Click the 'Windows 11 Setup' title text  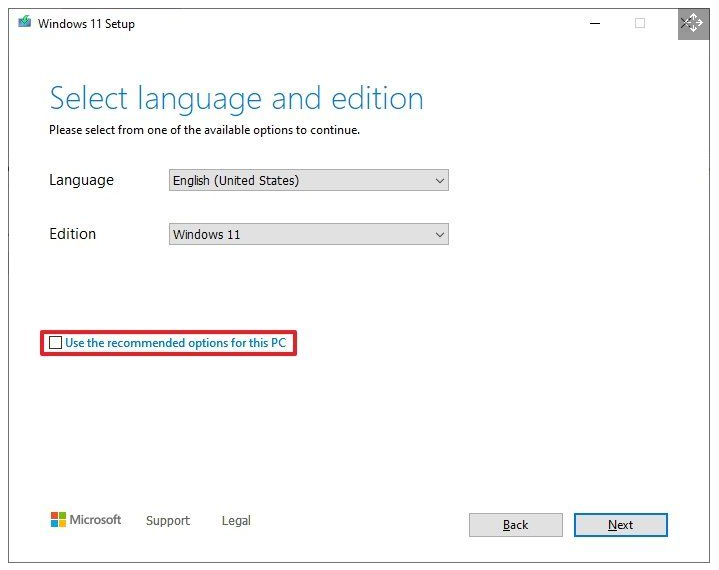point(86,24)
